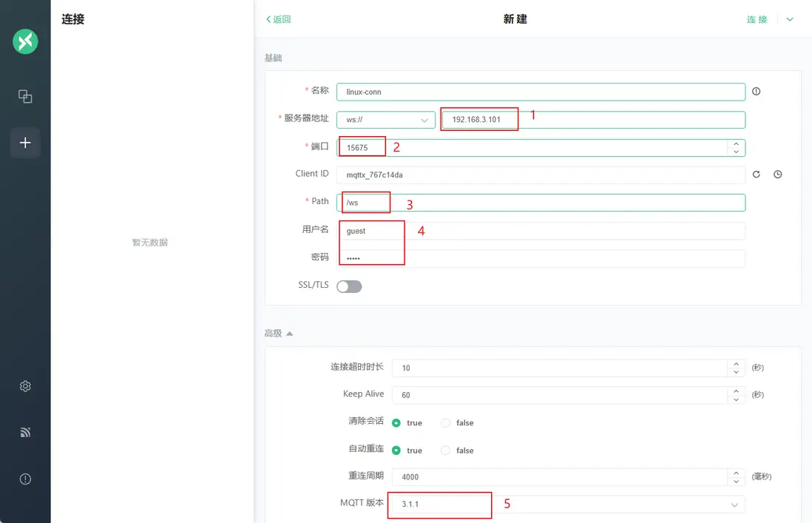Image resolution: width=812 pixels, height=523 pixels.
Task: Toggle the SSL/TLS switch
Action: tap(349, 286)
